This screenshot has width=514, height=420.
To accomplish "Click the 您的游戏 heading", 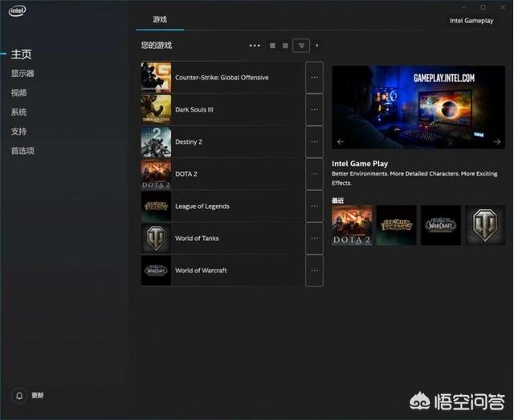I will point(157,45).
